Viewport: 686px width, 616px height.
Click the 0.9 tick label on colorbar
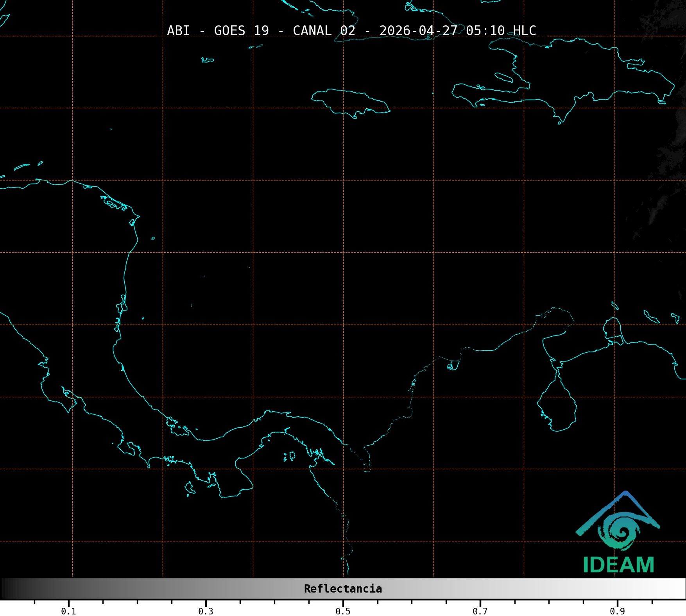617,611
